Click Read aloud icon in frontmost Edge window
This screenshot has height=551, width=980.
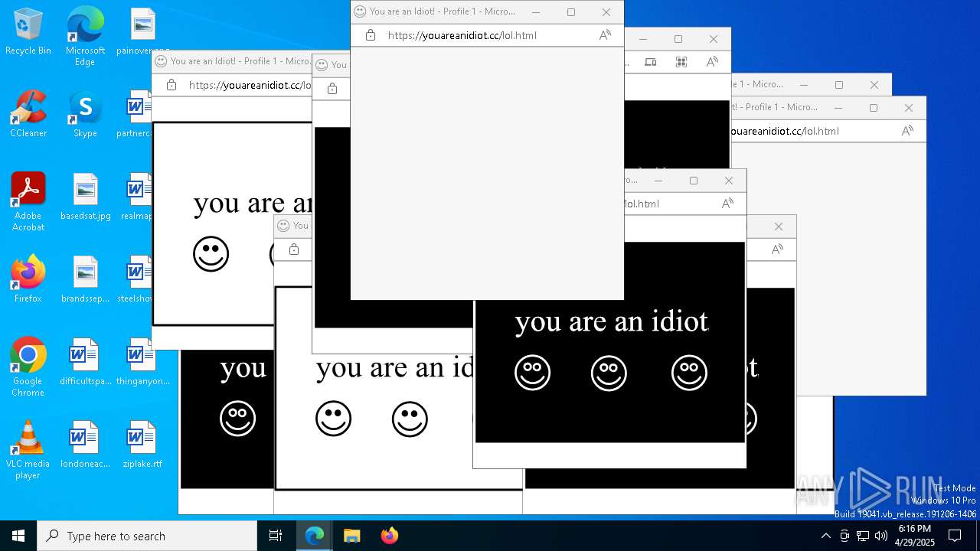click(x=605, y=35)
